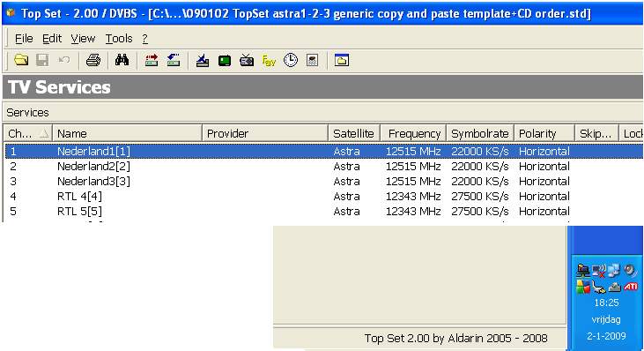The image size is (644, 351).
Task: Sort by the Ch... column header
Action: [x=28, y=133]
